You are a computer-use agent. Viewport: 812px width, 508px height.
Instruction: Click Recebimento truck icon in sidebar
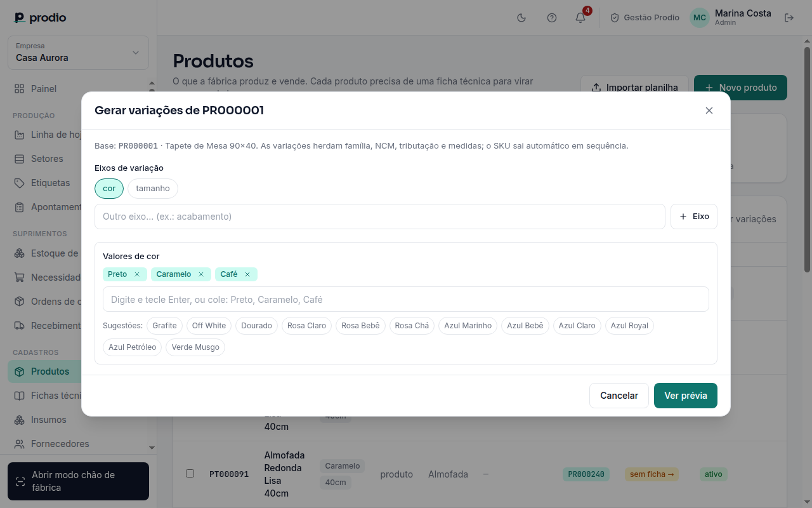[x=20, y=326]
